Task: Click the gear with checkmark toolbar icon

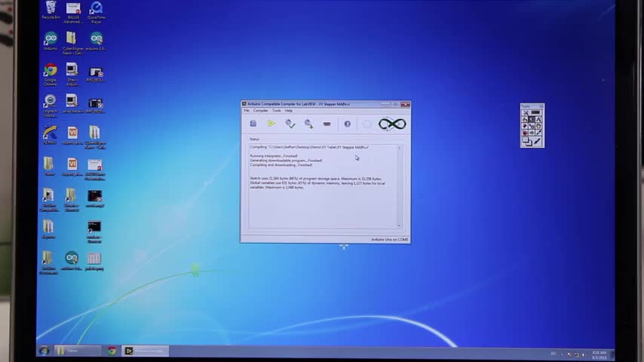Action: 290,124
